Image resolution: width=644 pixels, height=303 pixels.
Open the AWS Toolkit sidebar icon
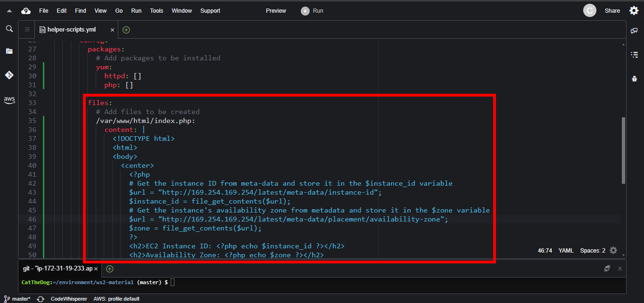click(x=9, y=99)
